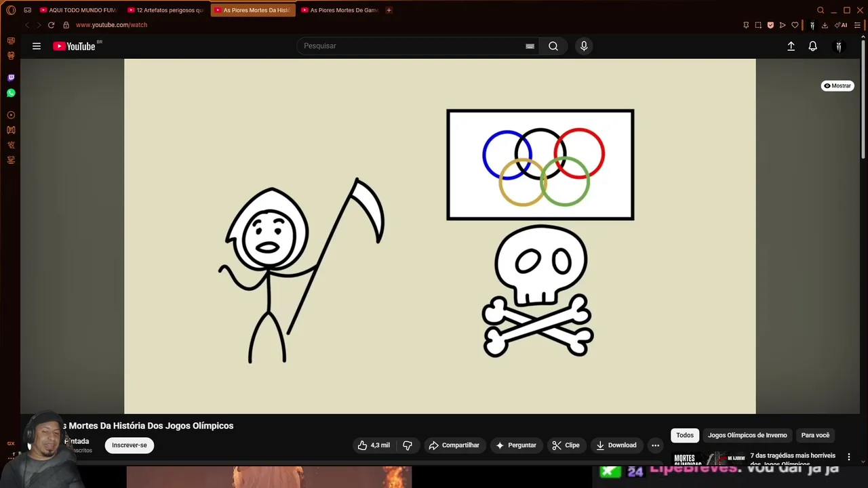
Task: Click the YouTube upload/create icon
Action: [x=791, y=46]
